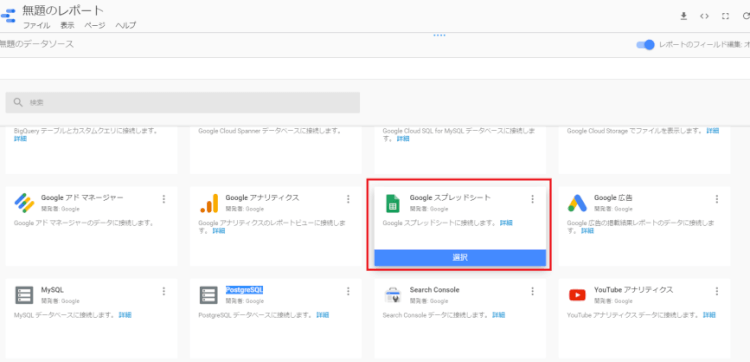Screen dimensions: 750x362
Task: Click the YouTube アナリティクス title text
Action: coord(634,289)
